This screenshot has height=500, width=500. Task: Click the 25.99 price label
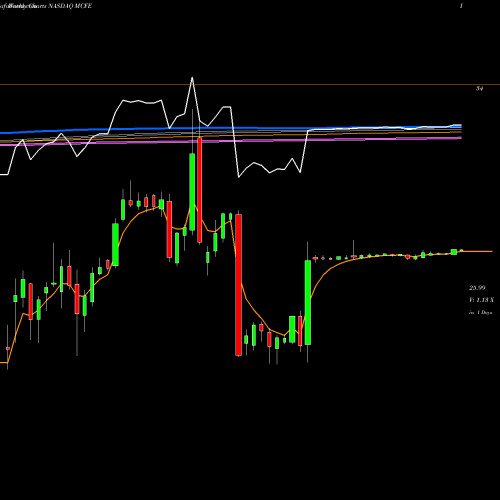tap(477, 288)
